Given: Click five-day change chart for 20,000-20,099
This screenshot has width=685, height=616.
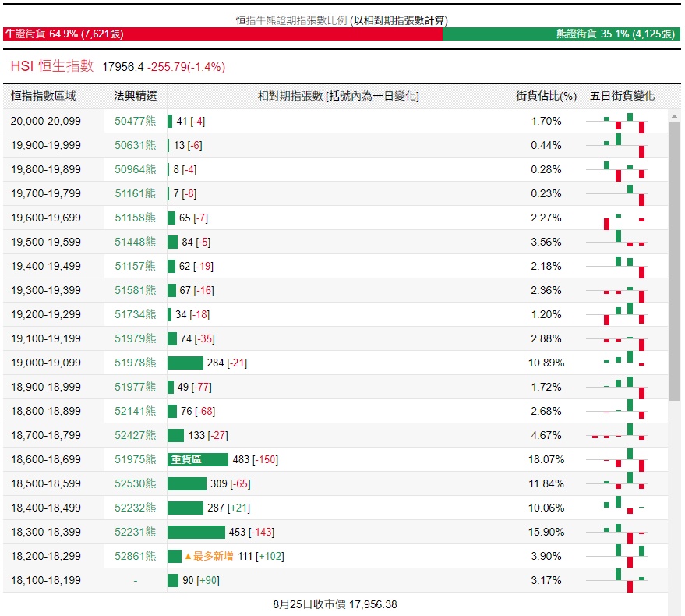Looking at the screenshot, I should (x=624, y=122).
